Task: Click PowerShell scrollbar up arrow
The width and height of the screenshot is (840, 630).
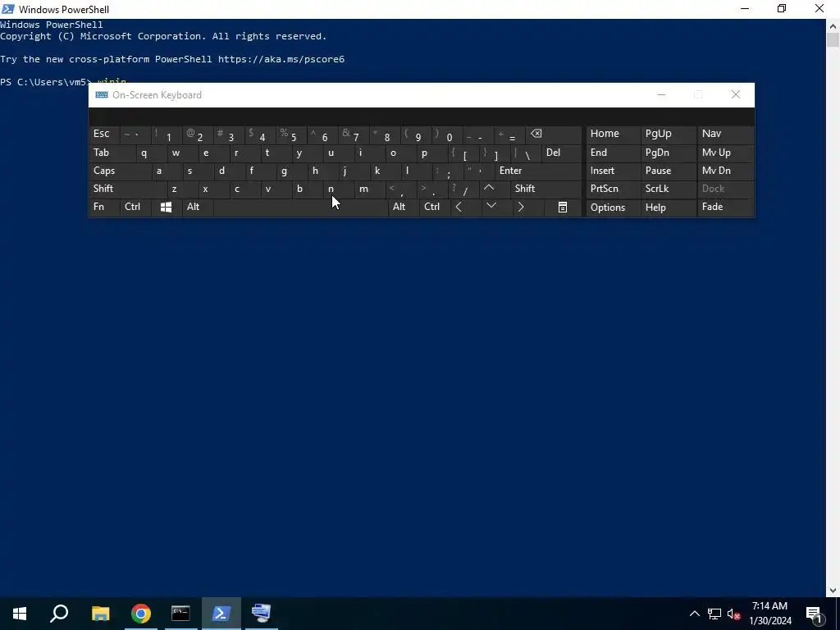Action: 833,25
